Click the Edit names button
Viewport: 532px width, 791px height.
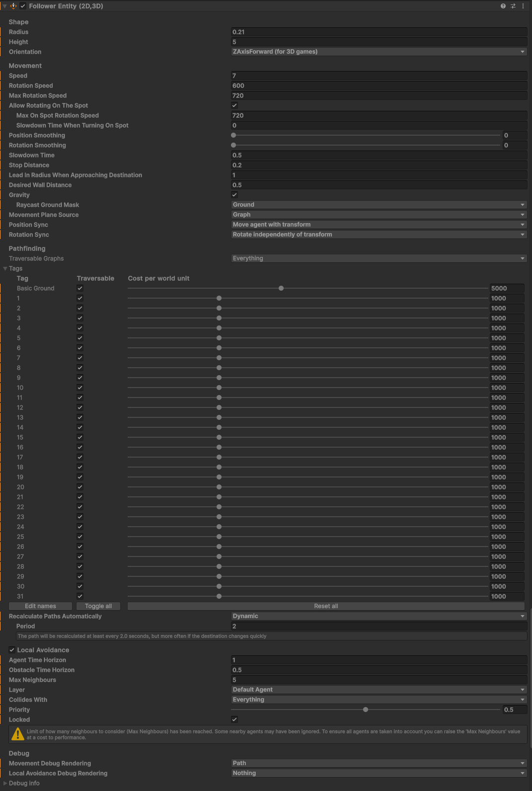pyautogui.click(x=40, y=606)
